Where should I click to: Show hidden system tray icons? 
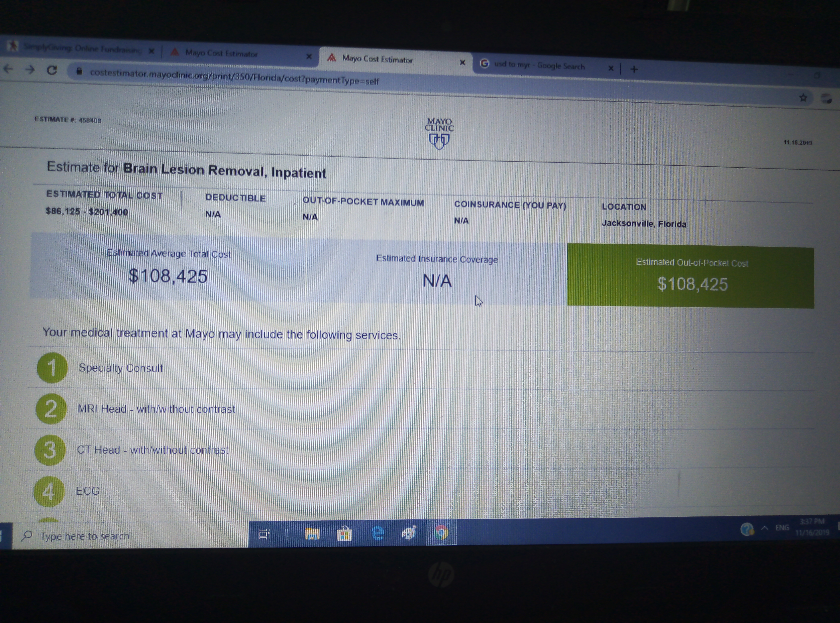765,528
